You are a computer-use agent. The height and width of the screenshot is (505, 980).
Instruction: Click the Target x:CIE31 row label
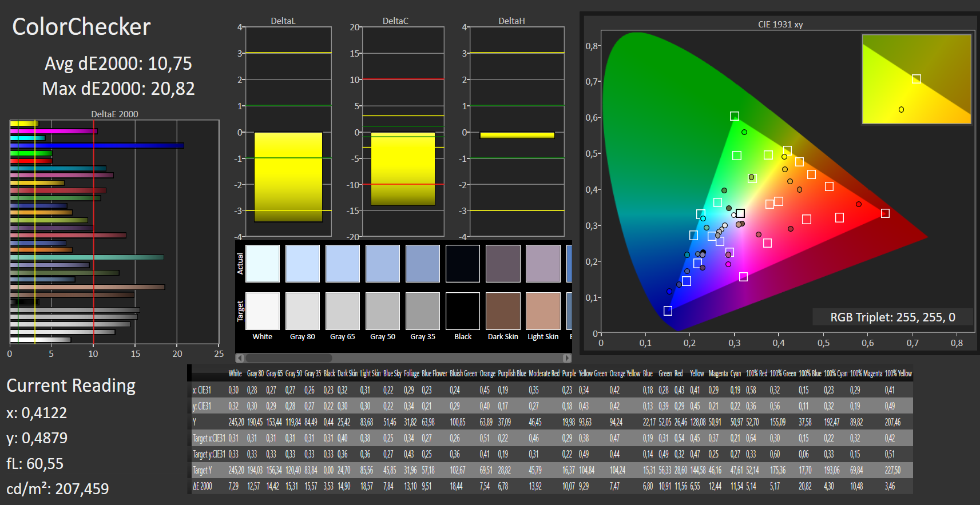click(x=208, y=438)
